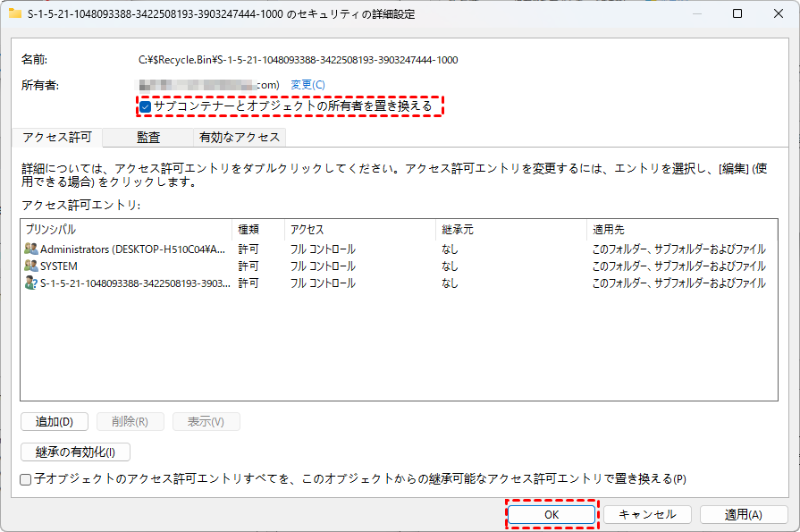Click the folder icon in title bar

coord(15,14)
